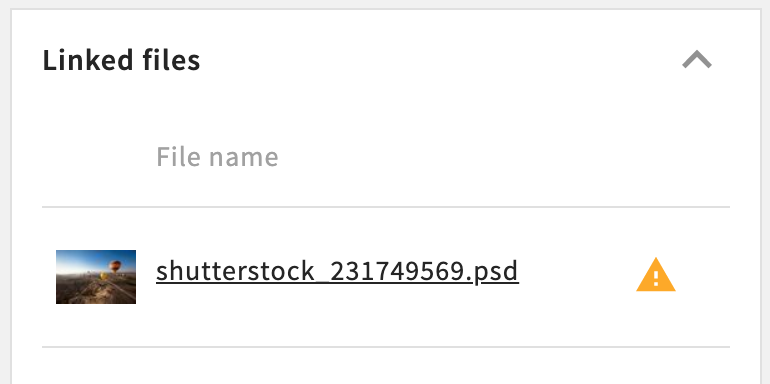Select the balloon landscape preview image
The image size is (770, 384).
tap(96, 276)
